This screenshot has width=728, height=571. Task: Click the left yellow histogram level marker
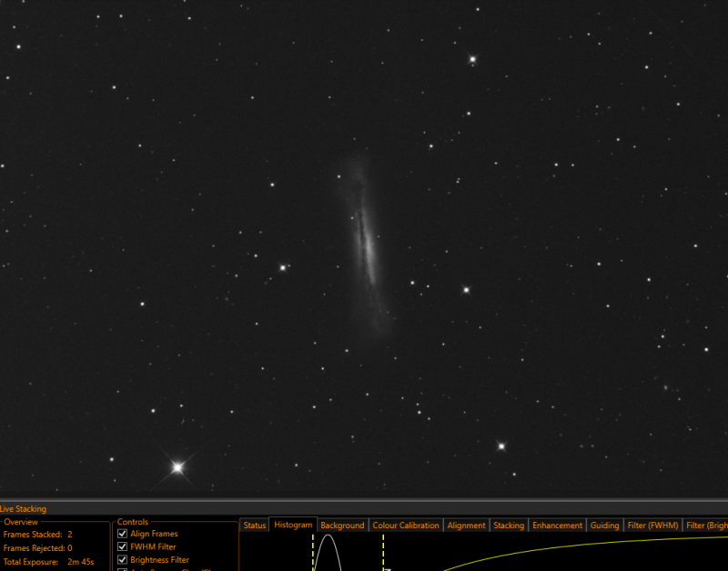point(313,552)
